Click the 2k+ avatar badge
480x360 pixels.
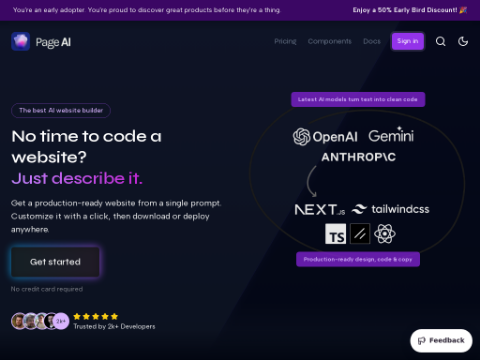click(x=61, y=321)
